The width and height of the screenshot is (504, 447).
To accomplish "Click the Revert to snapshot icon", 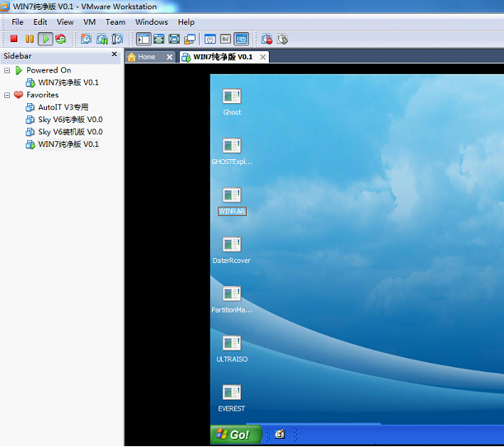I will pos(102,39).
